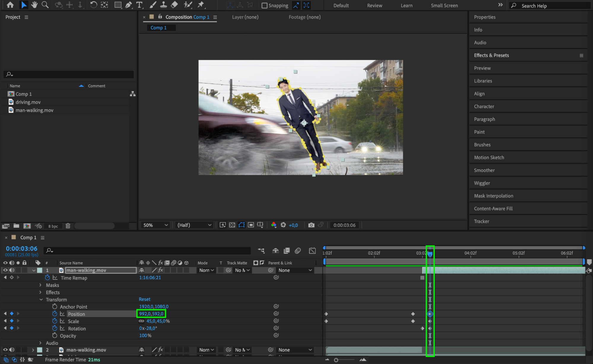Select the Hand tool
593x364 pixels.
point(34,5)
